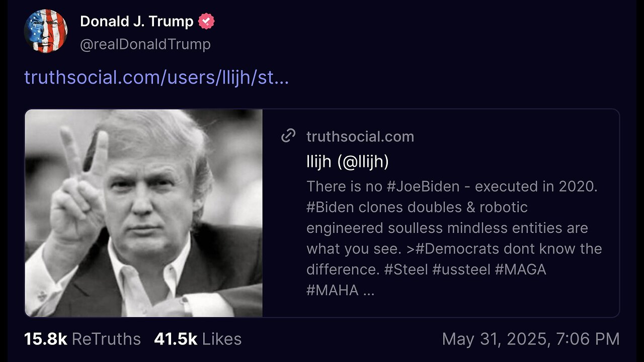View the 41.5k Likes list
The width and height of the screenshot is (644, 362).
click(x=198, y=339)
